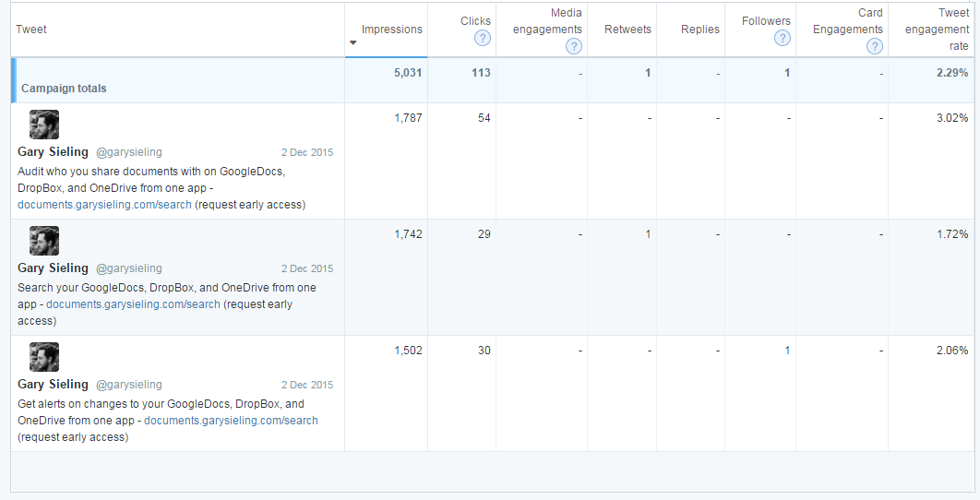Open help icon under Followers header
This screenshot has height=500, width=980.
783,38
